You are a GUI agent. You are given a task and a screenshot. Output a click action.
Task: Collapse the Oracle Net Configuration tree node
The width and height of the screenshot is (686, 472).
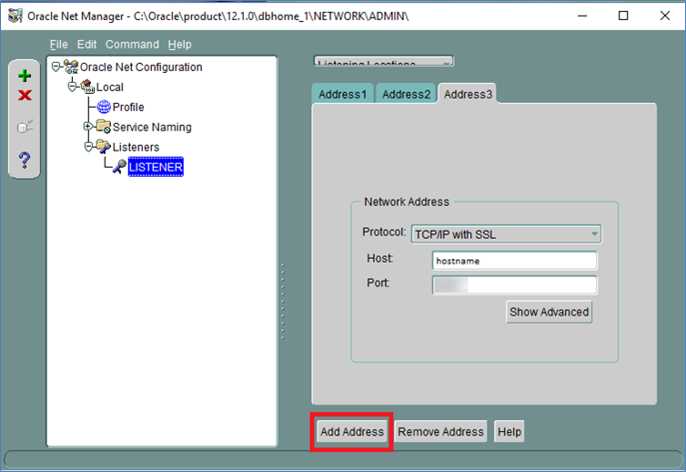pos(56,67)
